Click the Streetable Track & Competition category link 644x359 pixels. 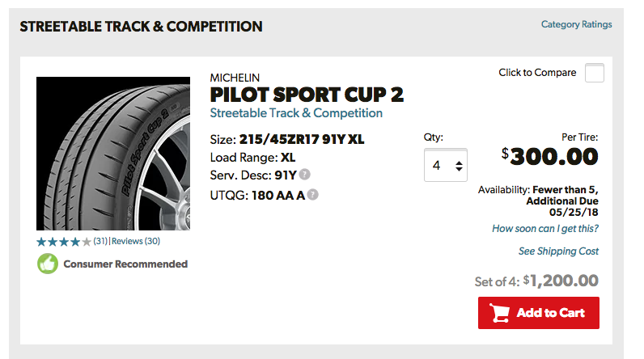(296, 113)
